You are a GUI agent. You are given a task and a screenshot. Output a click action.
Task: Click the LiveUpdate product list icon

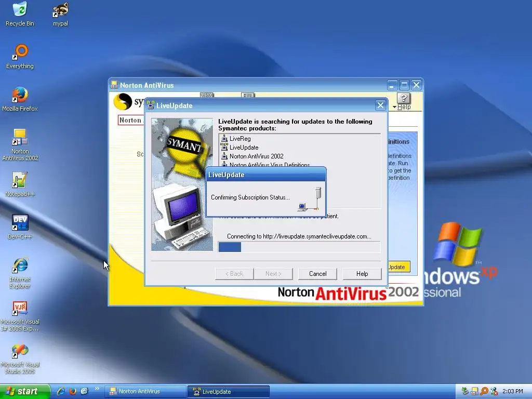tap(224, 147)
